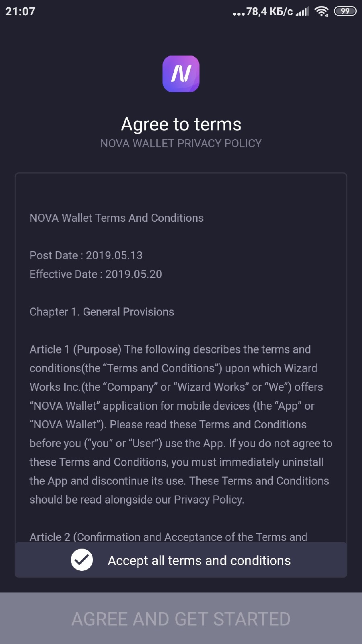362x644 pixels.
Task: Tap "Privacy Policy" mention ending Article 1
Action: pos(208,500)
